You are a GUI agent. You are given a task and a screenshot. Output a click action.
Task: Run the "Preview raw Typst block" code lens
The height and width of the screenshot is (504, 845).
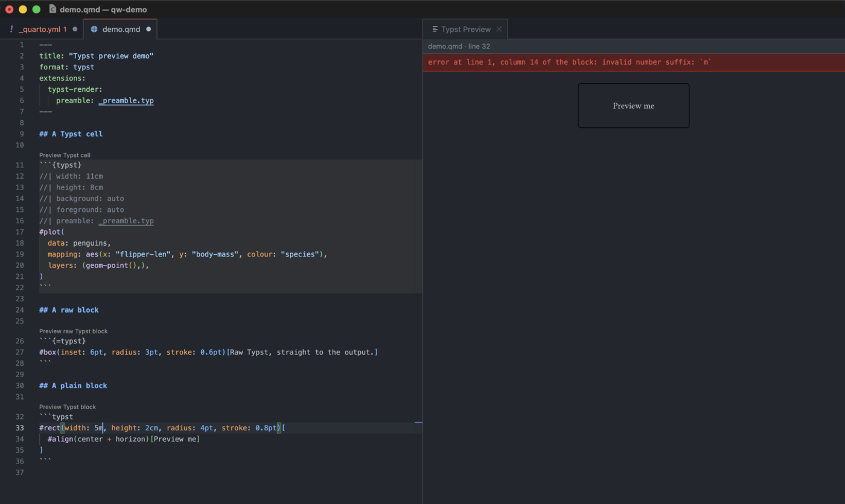pyautogui.click(x=74, y=331)
